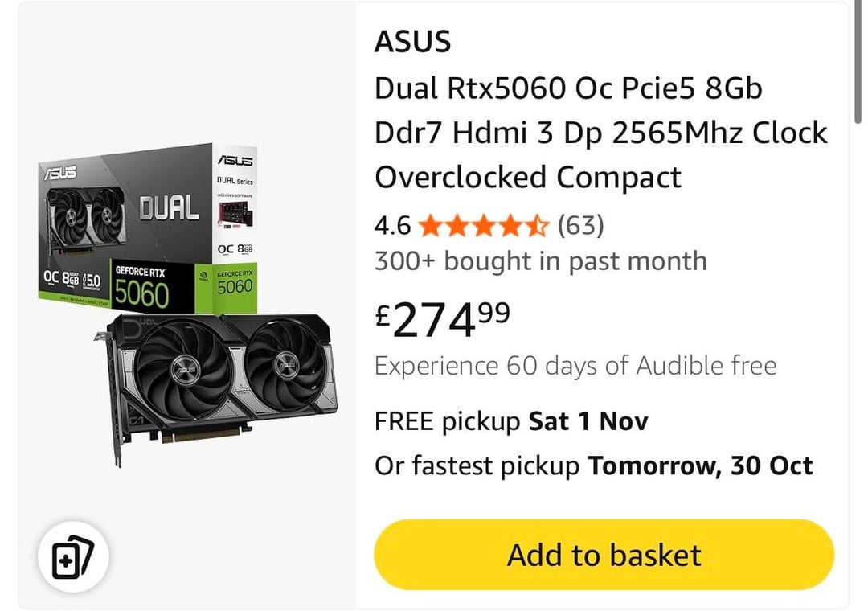The height and width of the screenshot is (611, 868).
Task: Add the ASUS RTX 5060 to basket
Action: pyautogui.click(x=604, y=555)
